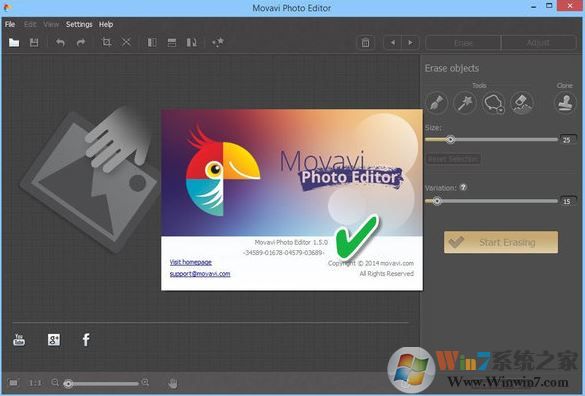The height and width of the screenshot is (396, 585).
Task: Click the Size slider handle
Action: pos(451,140)
